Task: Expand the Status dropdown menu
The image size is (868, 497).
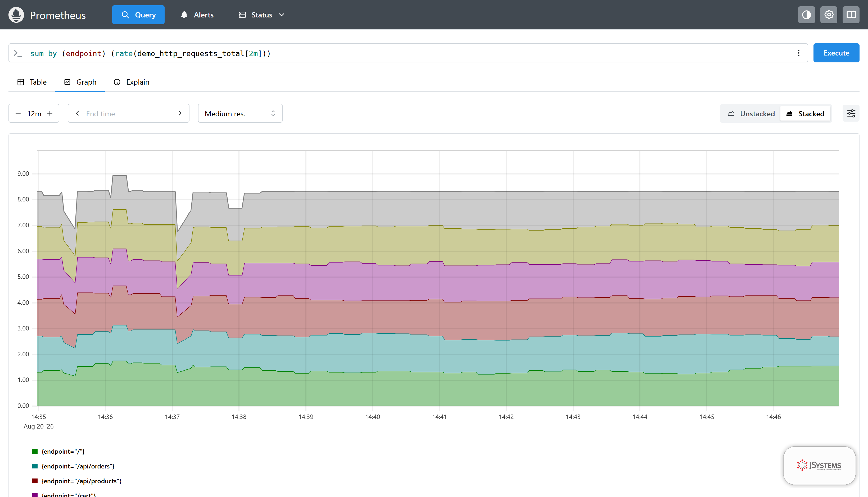Action: point(261,15)
